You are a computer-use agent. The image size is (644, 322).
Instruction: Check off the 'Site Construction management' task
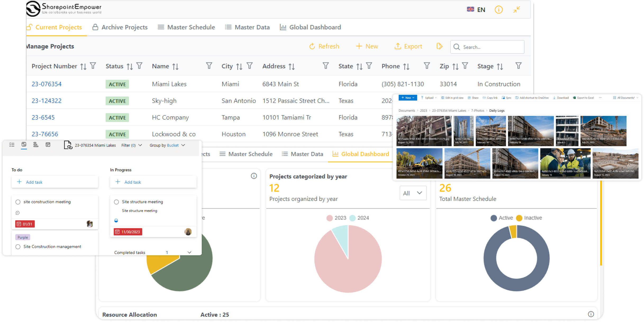coord(18,247)
